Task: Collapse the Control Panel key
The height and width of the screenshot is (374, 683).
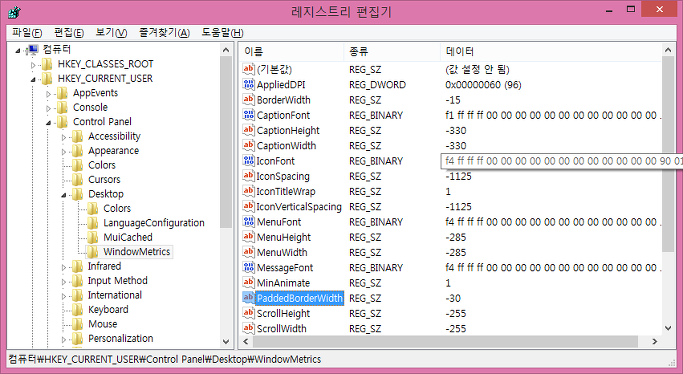Action: pyautogui.click(x=48, y=122)
